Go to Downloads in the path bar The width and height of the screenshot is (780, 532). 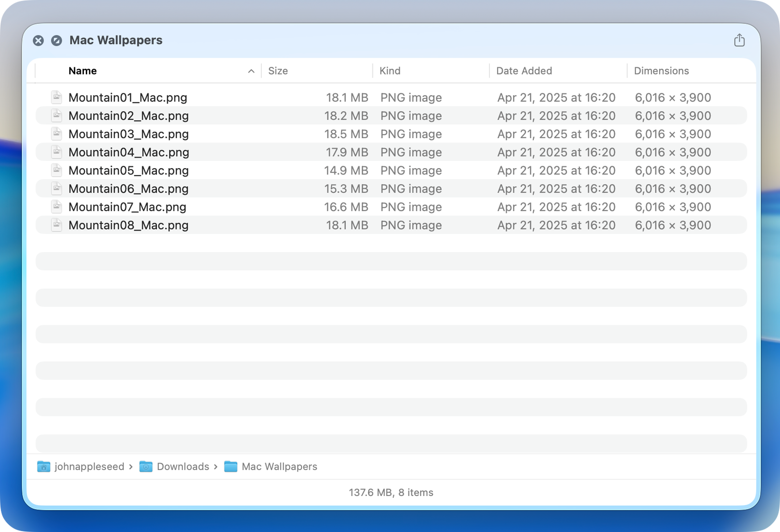pyautogui.click(x=183, y=467)
